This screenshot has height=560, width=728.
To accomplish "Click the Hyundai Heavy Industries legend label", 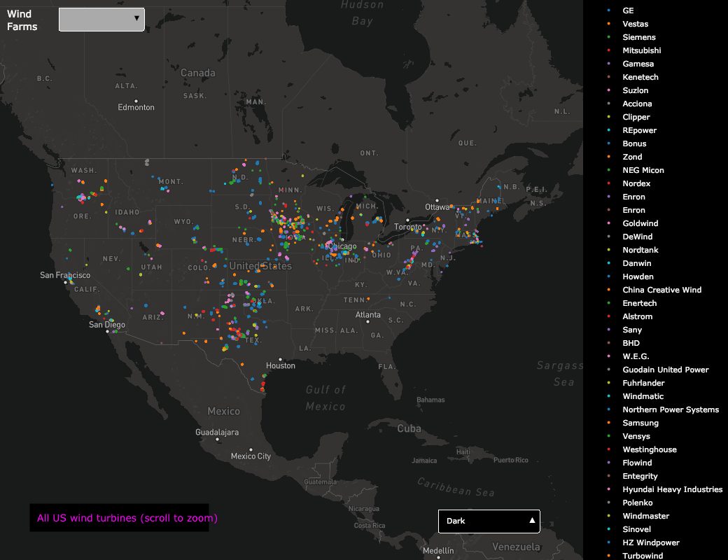I will (x=672, y=489).
